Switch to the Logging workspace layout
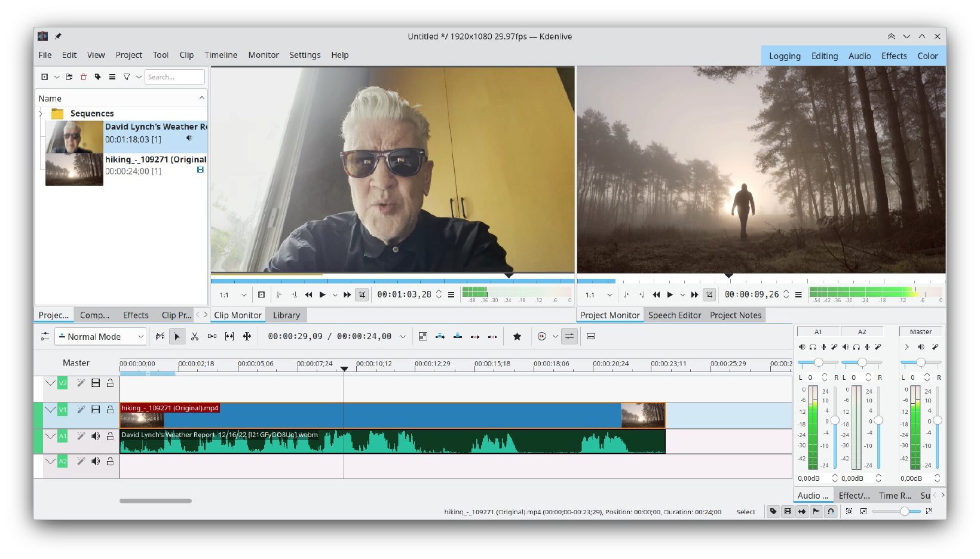This screenshot has height=559, width=980. 785,56
